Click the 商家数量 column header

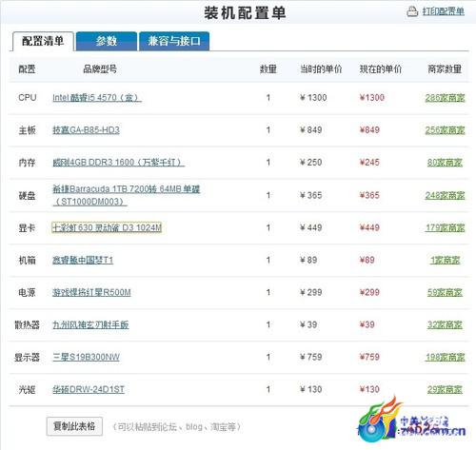pyautogui.click(x=445, y=68)
